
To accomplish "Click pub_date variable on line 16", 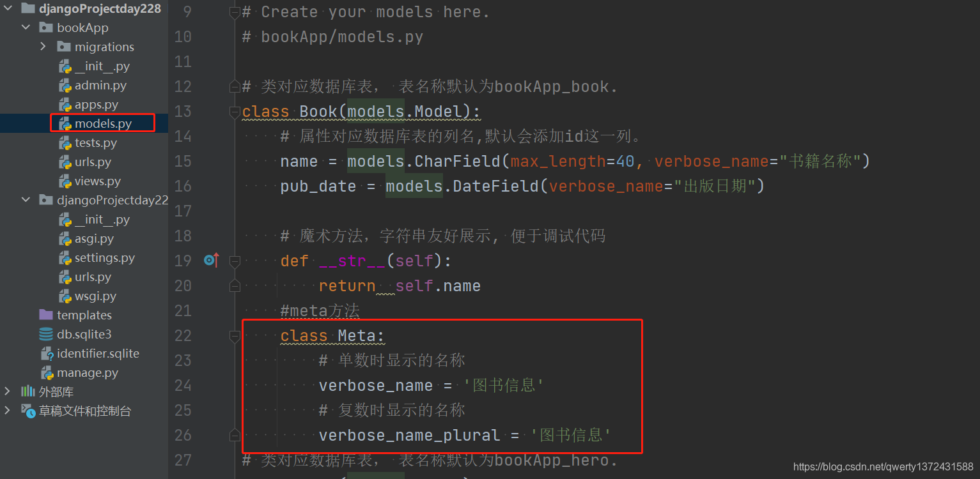I will [x=318, y=186].
